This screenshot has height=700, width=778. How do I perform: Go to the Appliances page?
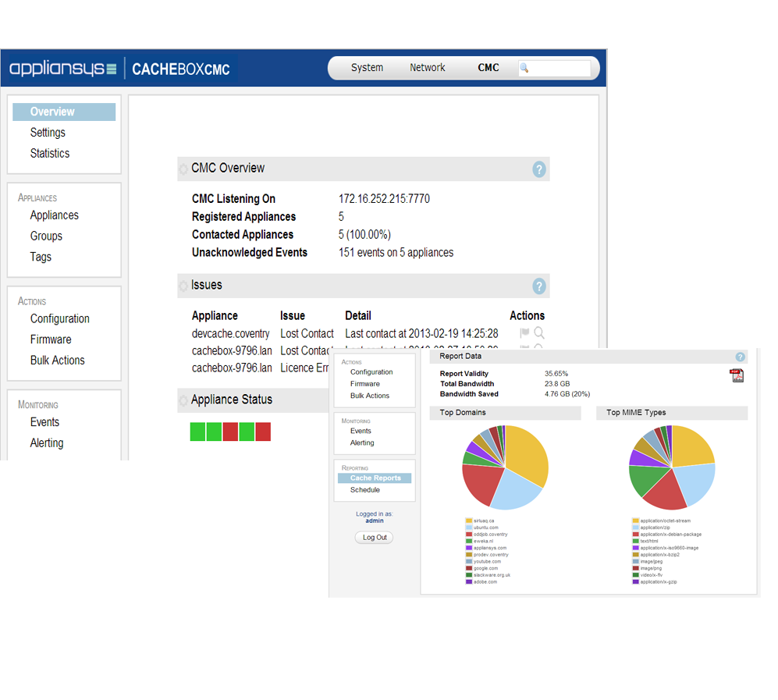[x=54, y=215]
